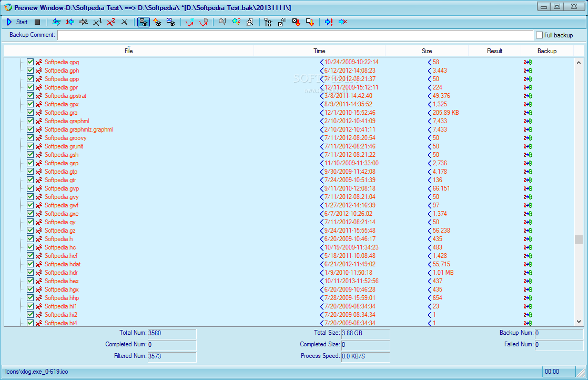
Task: Click the check All toolbar icon
Action: click(282, 22)
